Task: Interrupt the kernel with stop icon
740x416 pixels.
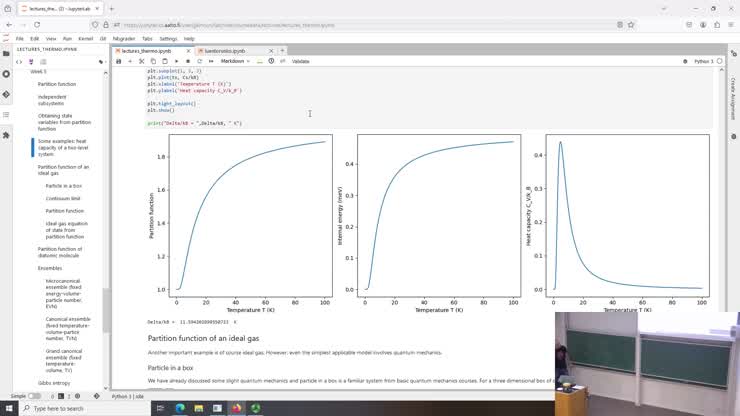Action: tap(187, 61)
